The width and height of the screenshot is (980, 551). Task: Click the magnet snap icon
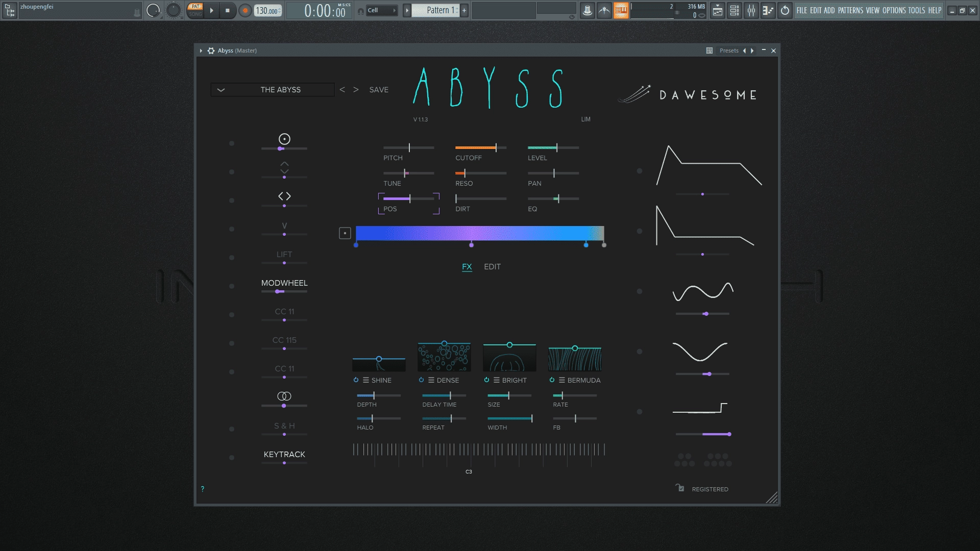click(361, 11)
